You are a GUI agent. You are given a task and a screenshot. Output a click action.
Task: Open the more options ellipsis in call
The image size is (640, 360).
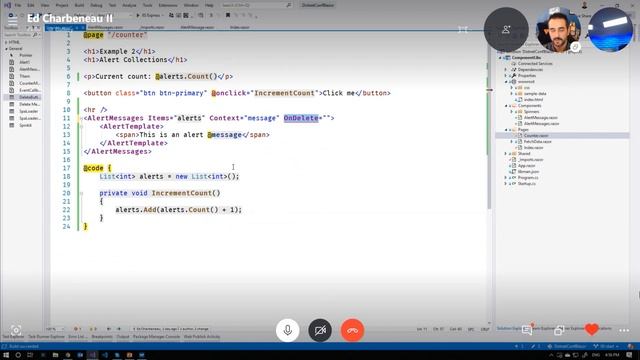(x=624, y=330)
